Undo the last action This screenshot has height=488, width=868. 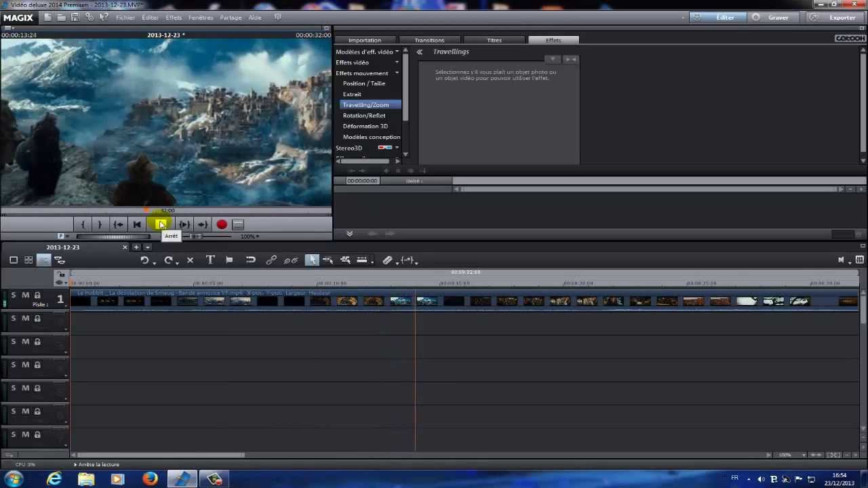click(x=144, y=260)
